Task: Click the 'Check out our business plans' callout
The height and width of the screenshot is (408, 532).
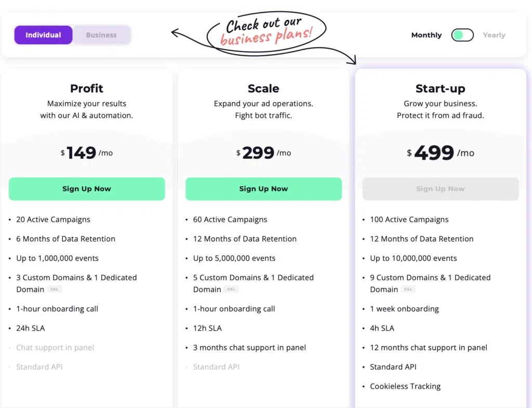Action: click(267, 32)
